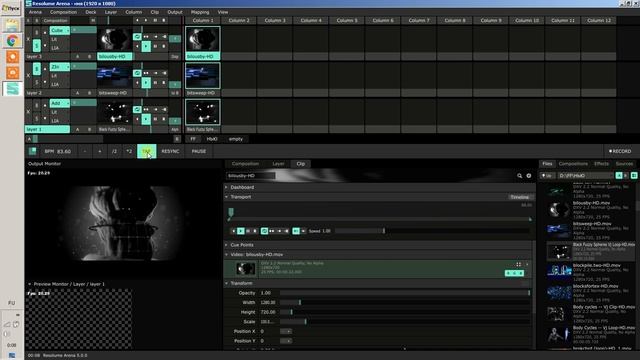
Task: Open the Arena menu
Action: [x=35, y=12]
